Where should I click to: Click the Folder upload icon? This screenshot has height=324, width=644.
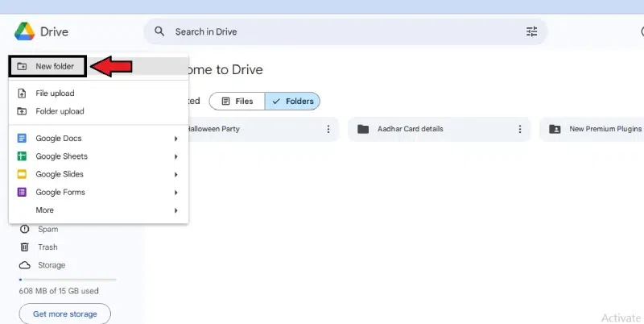pyautogui.click(x=22, y=111)
